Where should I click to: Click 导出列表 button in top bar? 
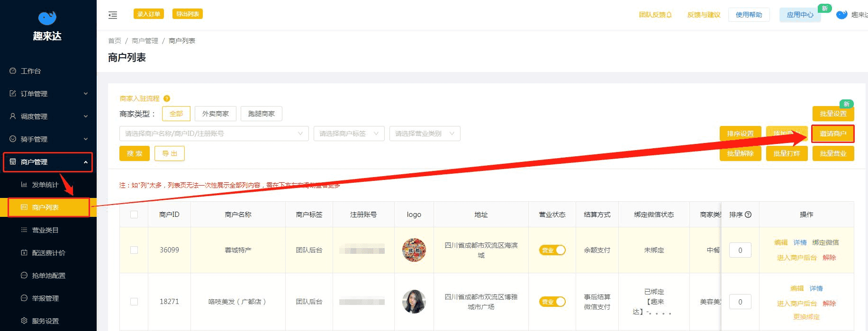188,14
